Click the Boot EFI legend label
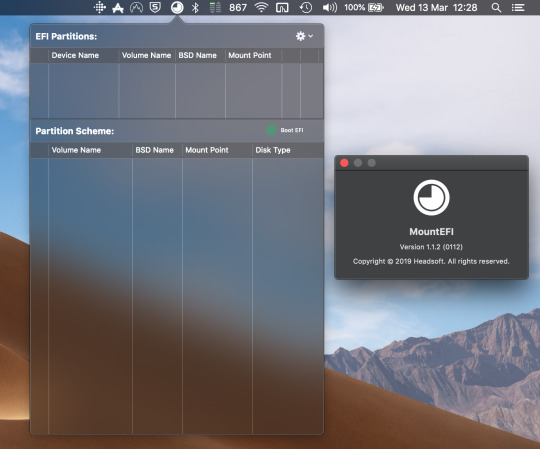This screenshot has height=449, width=540. click(x=292, y=130)
